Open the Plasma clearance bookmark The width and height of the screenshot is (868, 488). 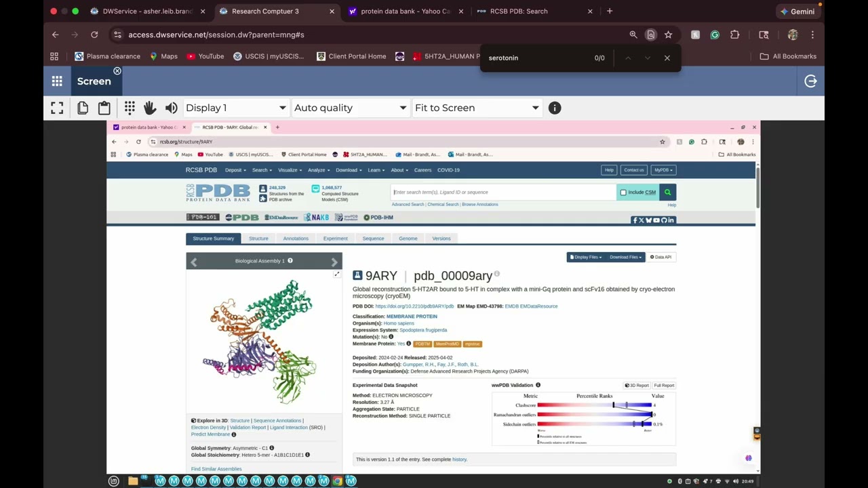point(107,56)
